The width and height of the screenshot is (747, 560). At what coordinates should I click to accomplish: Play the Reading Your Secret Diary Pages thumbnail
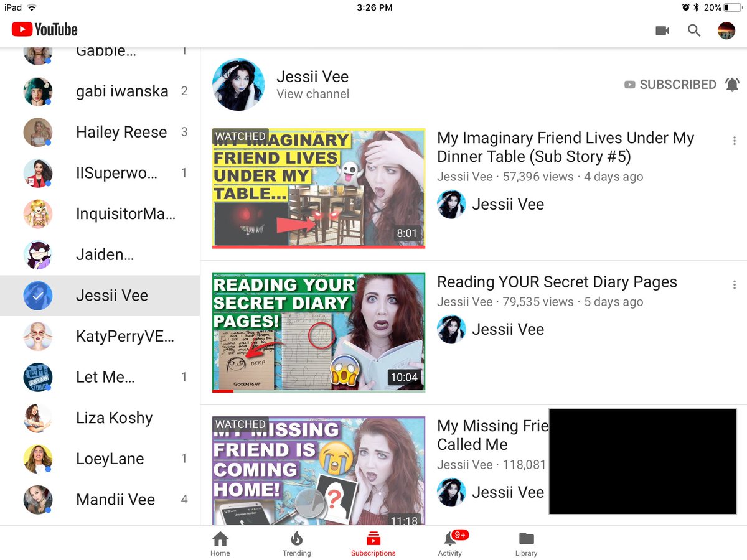319,332
